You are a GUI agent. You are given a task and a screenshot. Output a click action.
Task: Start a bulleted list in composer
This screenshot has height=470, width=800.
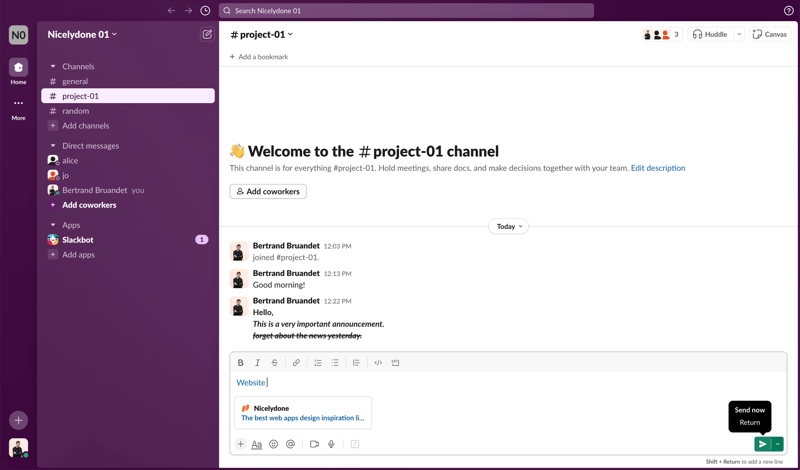coord(335,363)
